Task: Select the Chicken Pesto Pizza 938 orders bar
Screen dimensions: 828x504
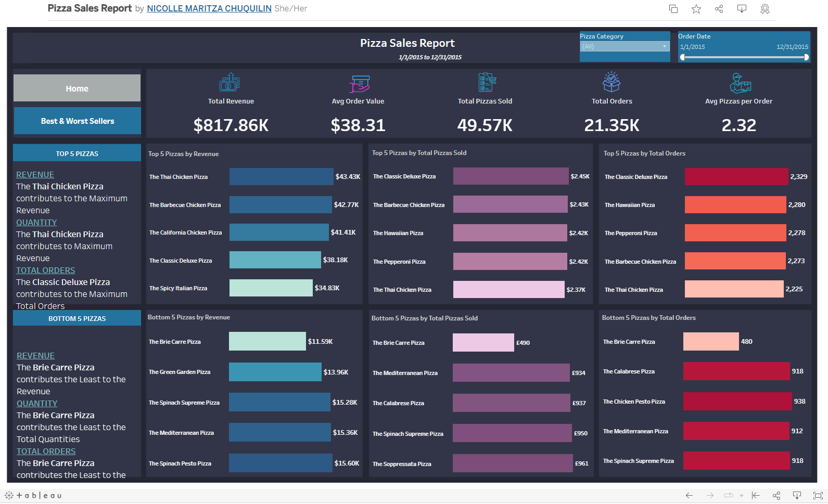Action: pos(737,402)
